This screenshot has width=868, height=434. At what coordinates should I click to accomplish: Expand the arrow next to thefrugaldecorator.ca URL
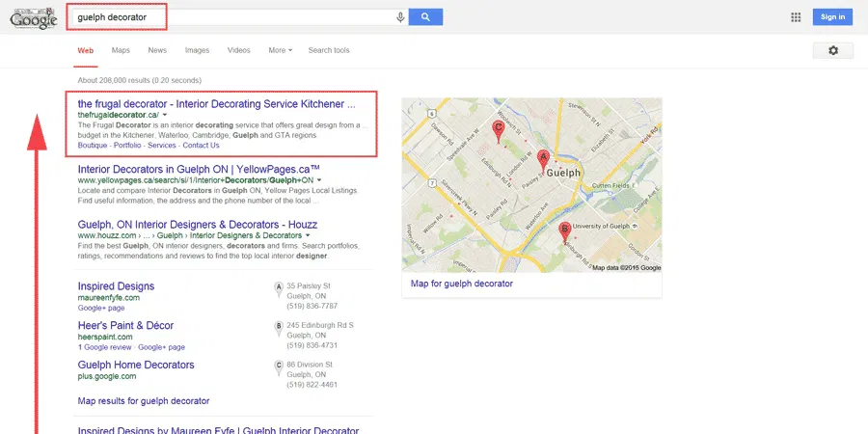tap(164, 115)
